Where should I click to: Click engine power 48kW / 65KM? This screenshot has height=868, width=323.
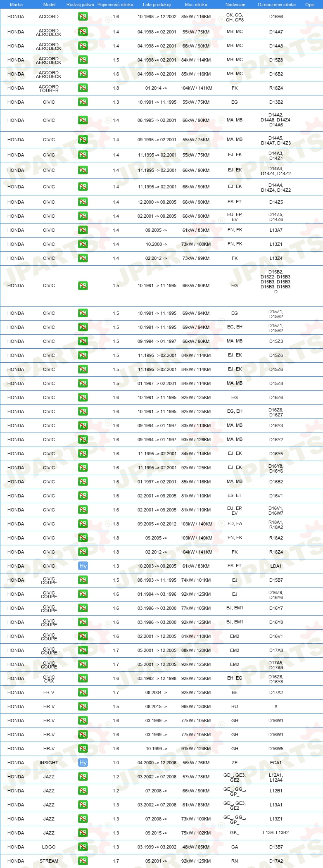(196, 847)
